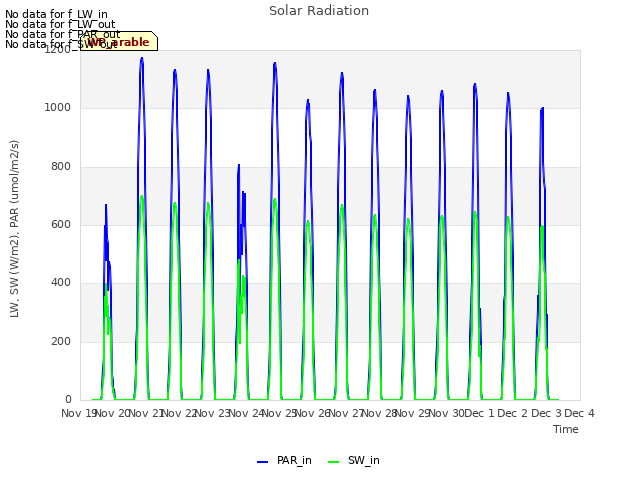Toggle PAR_in series in legend

pos(284,460)
